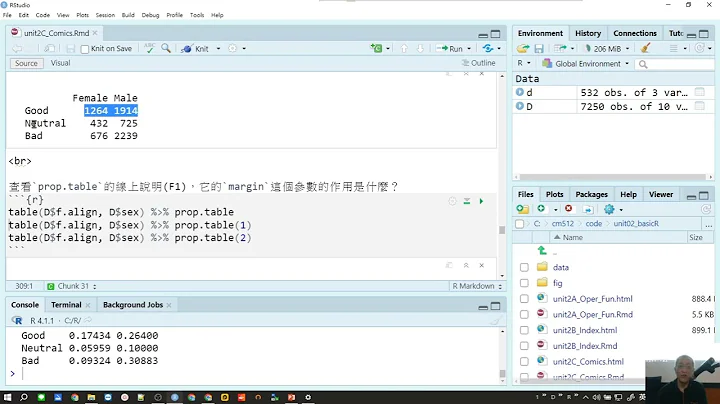Switch to the History tab

point(588,33)
